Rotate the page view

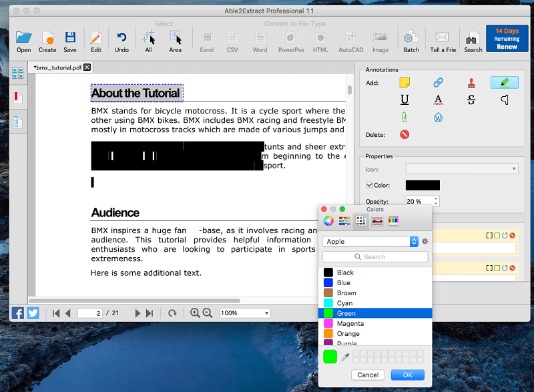coord(172,313)
